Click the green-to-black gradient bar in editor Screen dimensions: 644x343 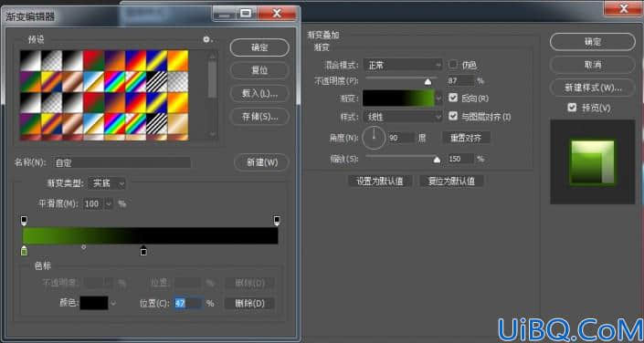coord(151,235)
